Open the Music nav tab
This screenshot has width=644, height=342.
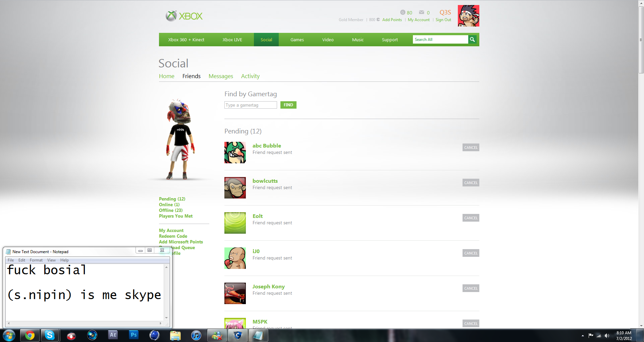coord(358,40)
